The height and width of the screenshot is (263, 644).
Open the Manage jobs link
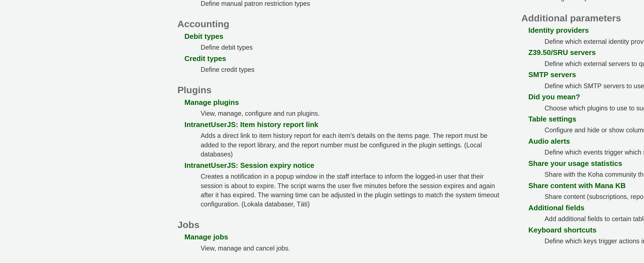click(x=206, y=237)
